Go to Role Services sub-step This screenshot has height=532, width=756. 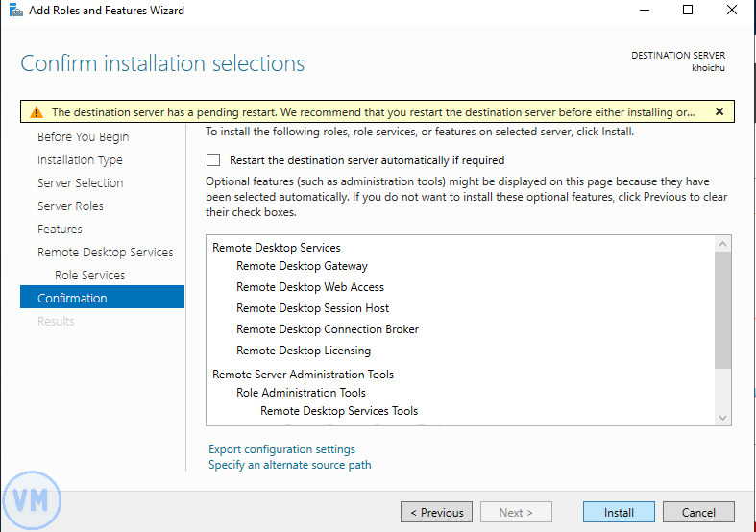point(89,276)
